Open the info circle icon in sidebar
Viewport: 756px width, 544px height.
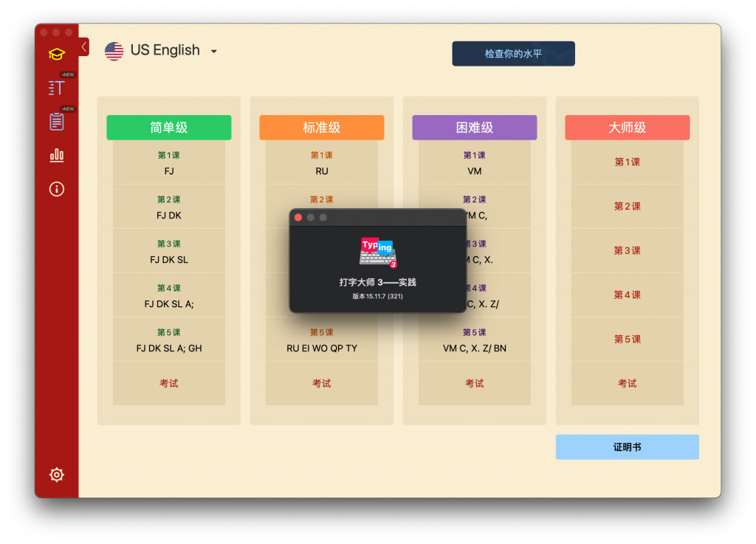pyautogui.click(x=56, y=189)
